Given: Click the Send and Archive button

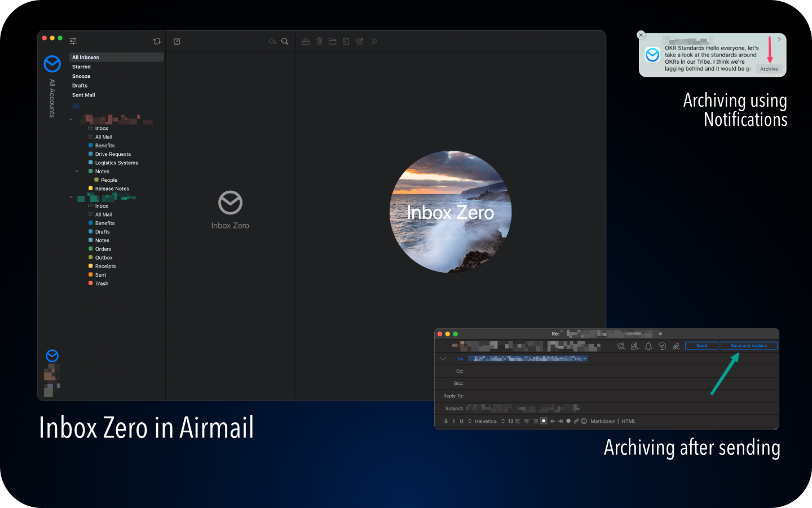Looking at the screenshot, I should tap(749, 346).
